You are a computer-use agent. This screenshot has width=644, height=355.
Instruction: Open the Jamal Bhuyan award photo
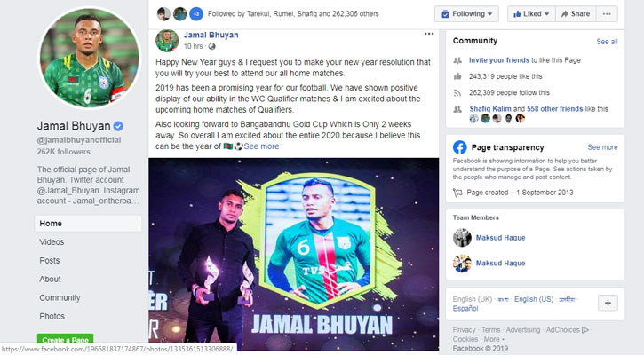[294, 255]
